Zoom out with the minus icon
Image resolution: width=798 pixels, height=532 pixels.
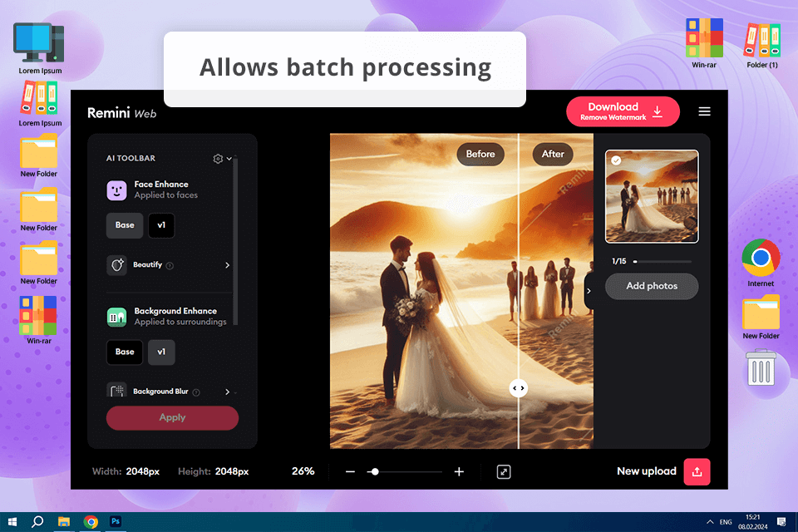click(350, 472)
